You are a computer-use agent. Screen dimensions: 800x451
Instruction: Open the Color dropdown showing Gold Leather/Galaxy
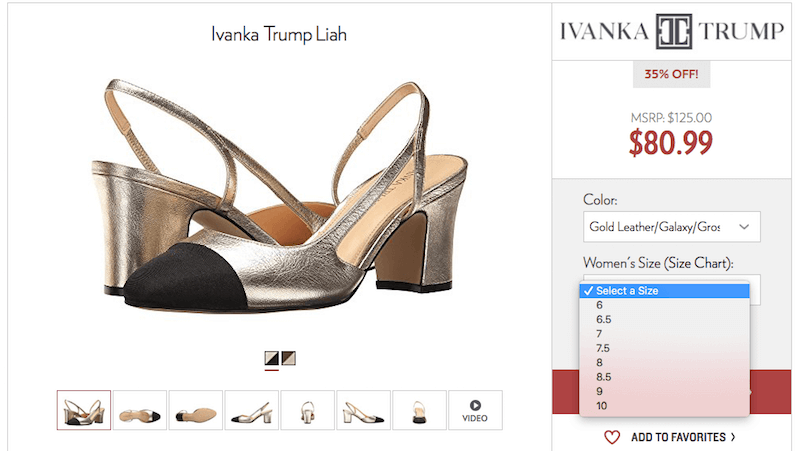coord(671,227)
